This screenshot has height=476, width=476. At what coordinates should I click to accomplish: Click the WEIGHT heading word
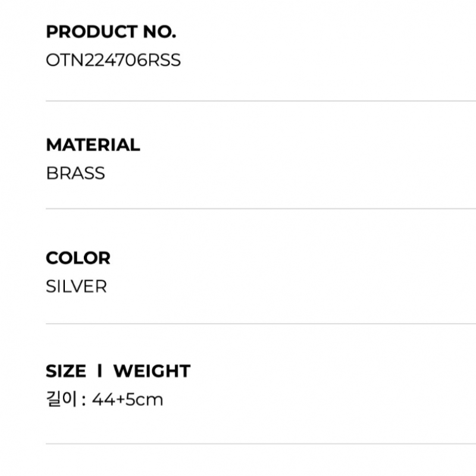(x=152, y=371)
